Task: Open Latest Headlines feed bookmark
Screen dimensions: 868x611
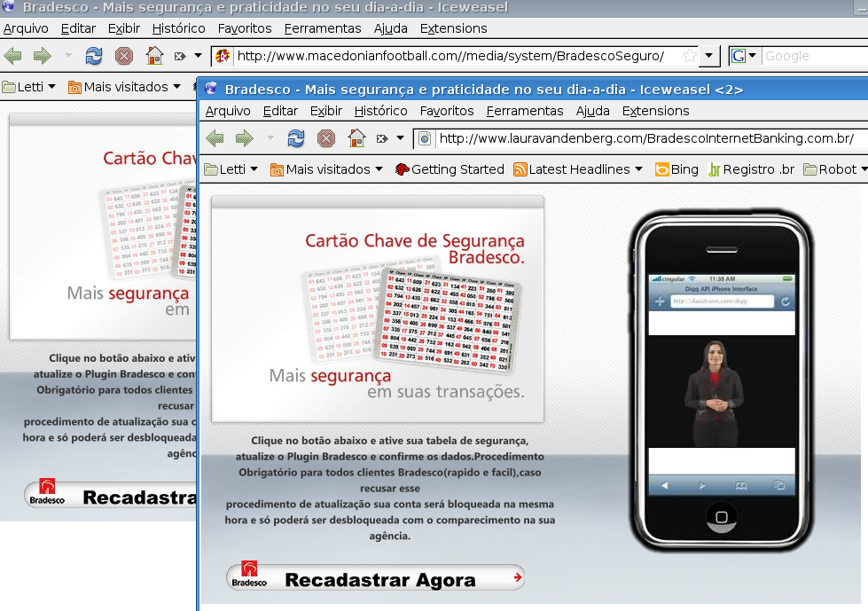Action: click(x=578, y=169)
